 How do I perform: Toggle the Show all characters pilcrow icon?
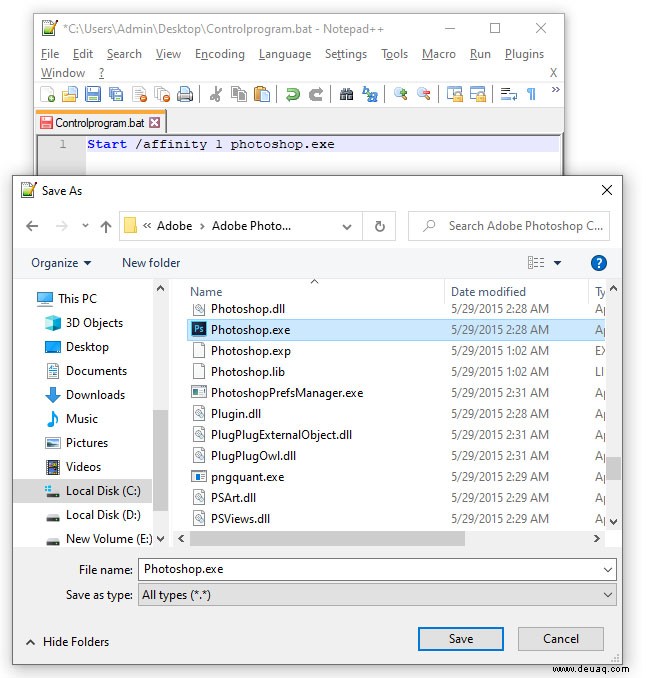(531, 94)
